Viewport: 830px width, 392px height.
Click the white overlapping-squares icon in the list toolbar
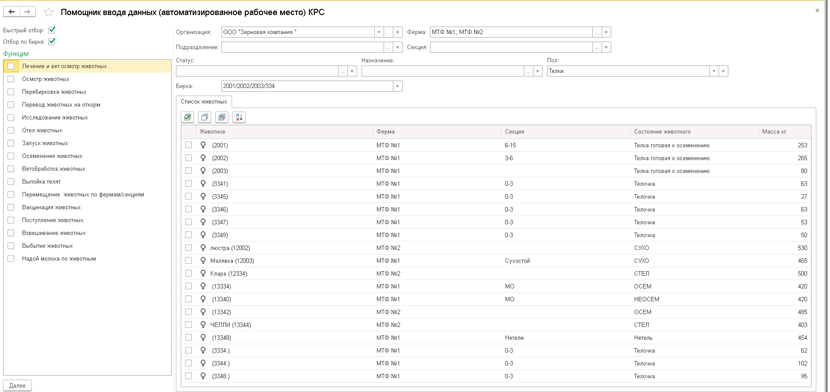(205, 117)
